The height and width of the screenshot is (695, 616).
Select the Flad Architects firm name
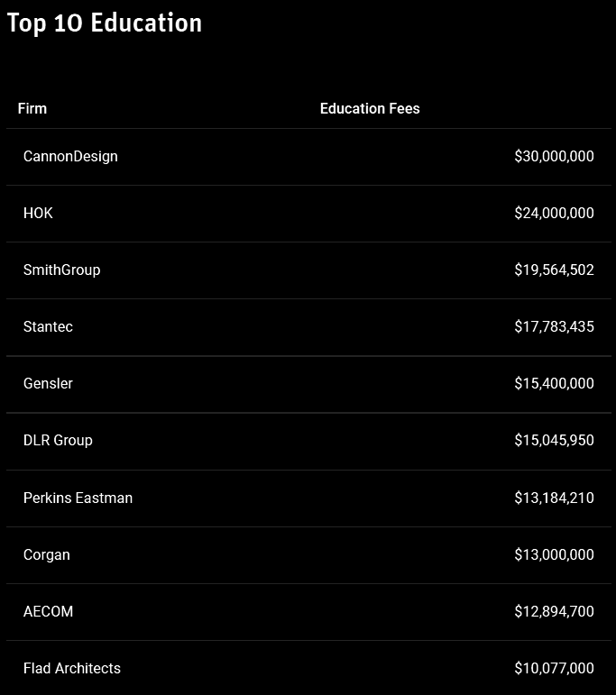pos(72,668)
